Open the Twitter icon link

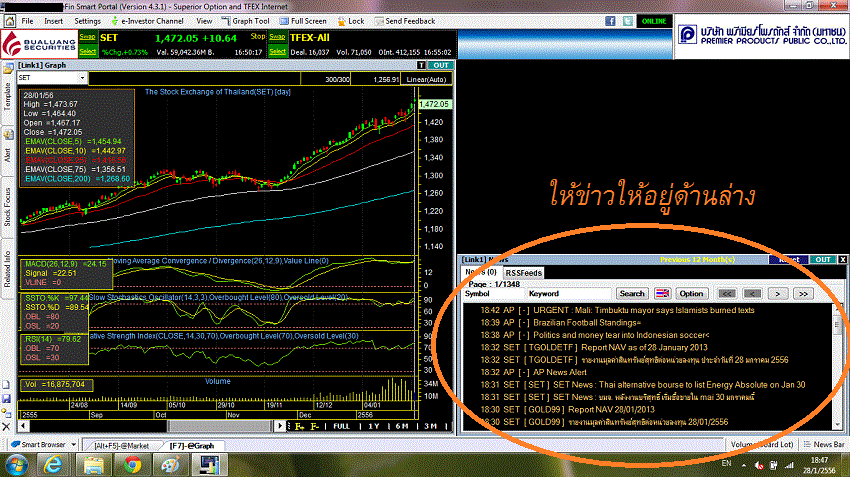tap(628, 21)
